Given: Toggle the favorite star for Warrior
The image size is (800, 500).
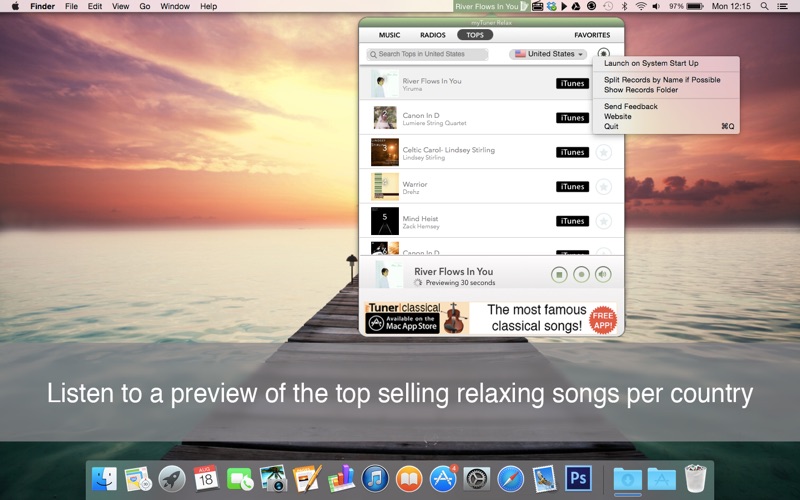Looking at the screenshot, I should click(604, 187).
